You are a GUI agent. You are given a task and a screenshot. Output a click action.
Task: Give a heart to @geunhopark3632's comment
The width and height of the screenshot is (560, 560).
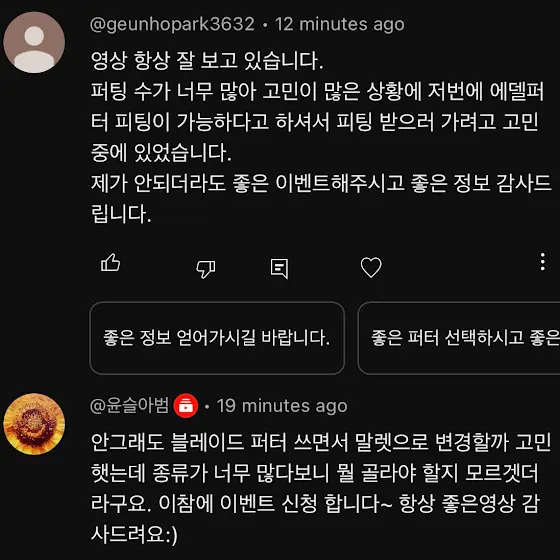point(371,267)
